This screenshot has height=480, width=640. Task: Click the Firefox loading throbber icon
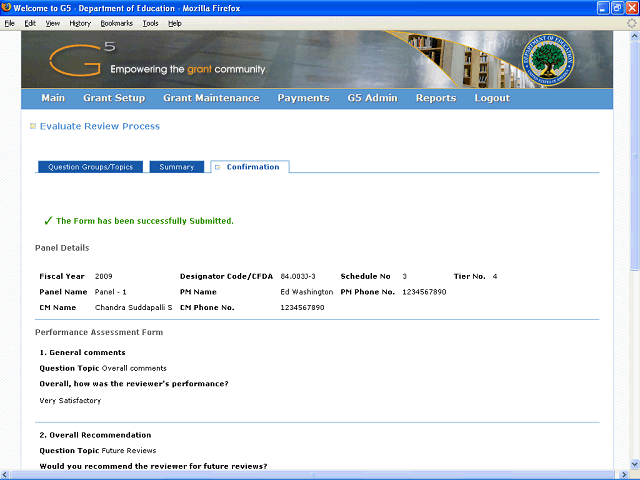pyautogui.click(x=631, y=23)
